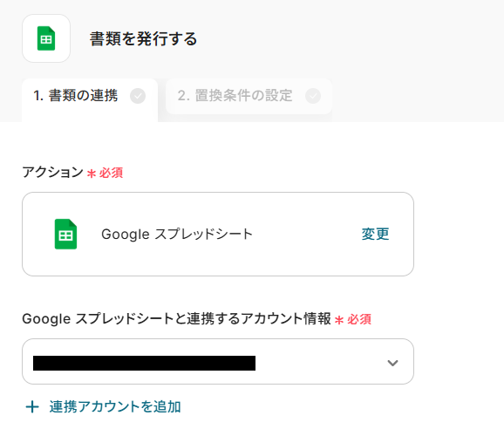Viewport: 504px width, 436px height.
Task: Select the Google スプレッドシート action card
Action: (x=218, y=234)
